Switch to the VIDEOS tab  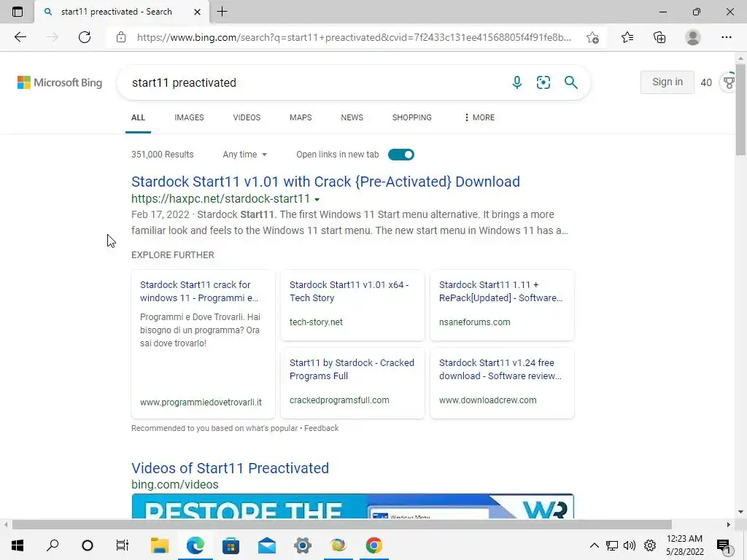click(x=247, y=117)
